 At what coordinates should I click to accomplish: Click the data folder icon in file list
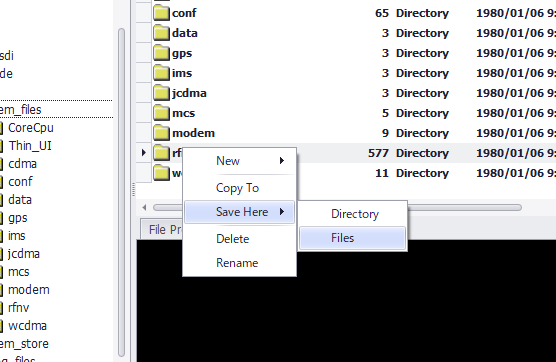(x=161, y=33)
